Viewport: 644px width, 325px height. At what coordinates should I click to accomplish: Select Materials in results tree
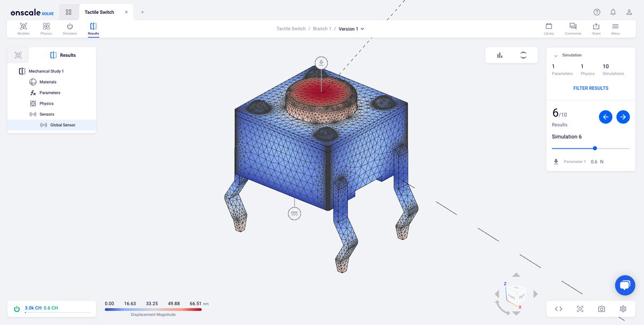tap(48, 82)
